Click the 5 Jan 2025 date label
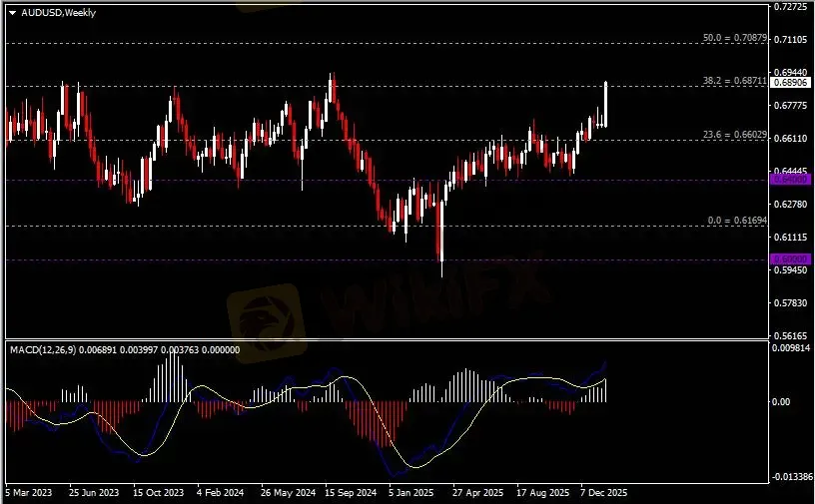The height and width of the screenshot is (504, 815). [412, 493]
